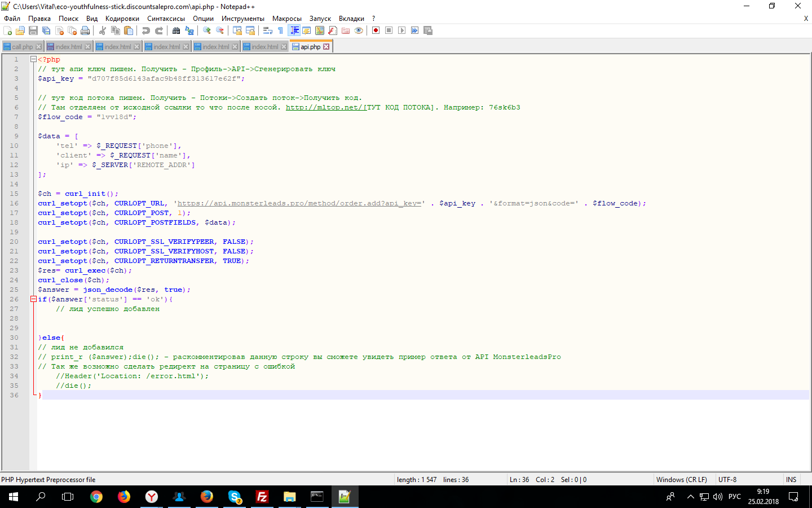Stop macro recording
This screenshot has width=812, height=508.
[389, 30]
